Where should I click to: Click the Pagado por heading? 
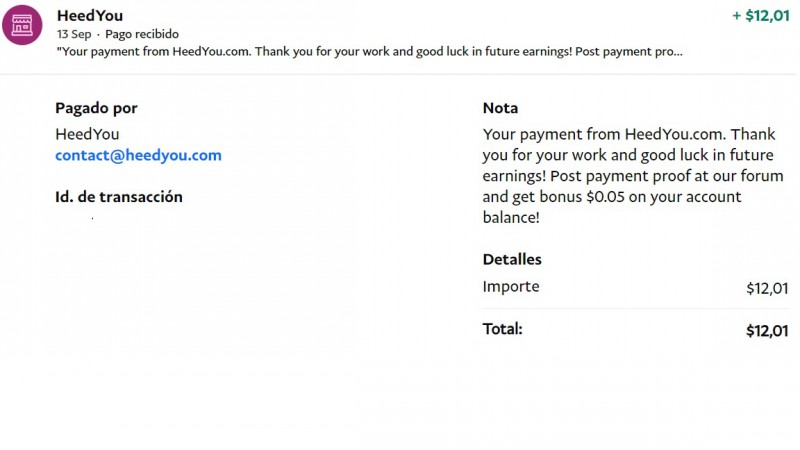(96, 108)
